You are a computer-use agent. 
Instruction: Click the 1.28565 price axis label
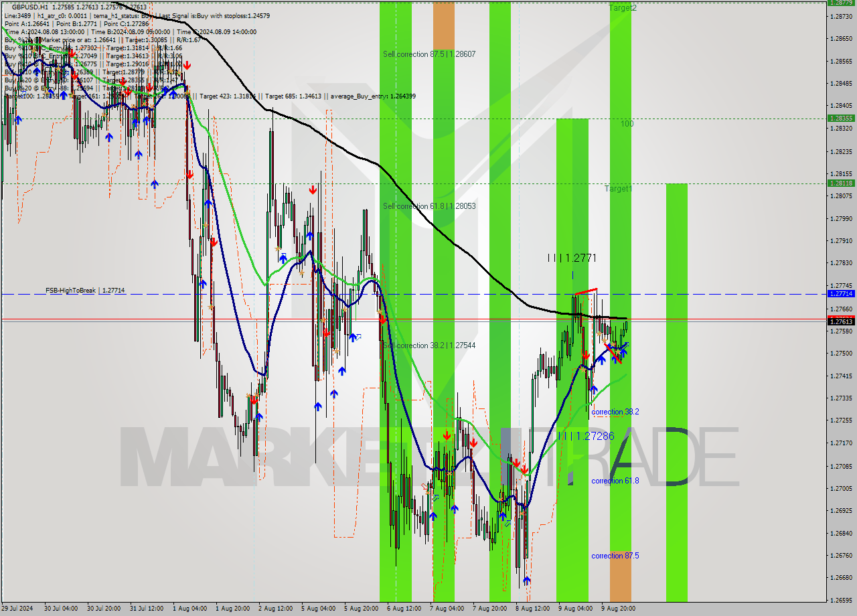tap(840, 61)
